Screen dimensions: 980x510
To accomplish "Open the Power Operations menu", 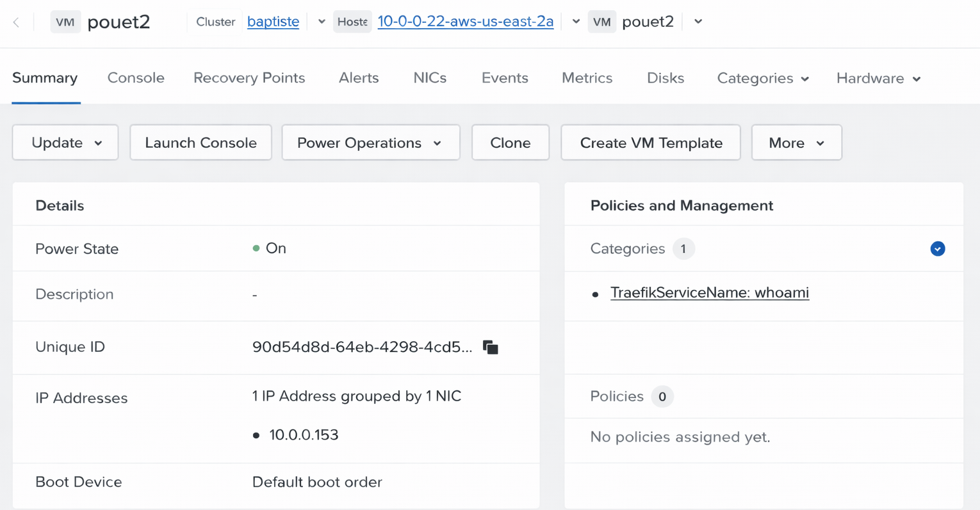I will (370, 142).
